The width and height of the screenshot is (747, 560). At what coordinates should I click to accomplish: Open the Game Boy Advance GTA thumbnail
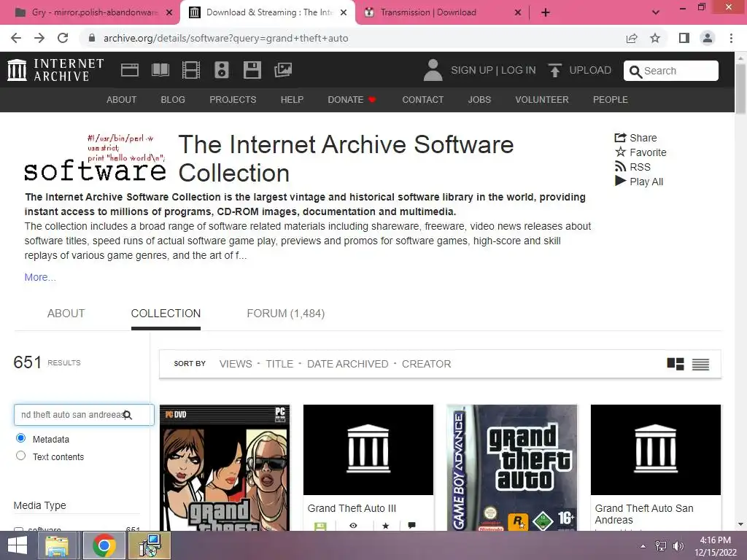coord(511,467)
